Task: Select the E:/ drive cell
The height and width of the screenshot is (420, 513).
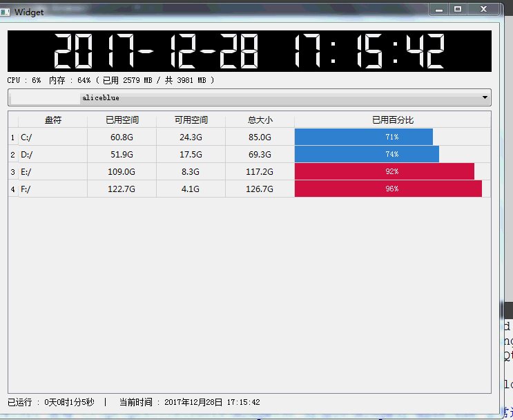Action: point(53,172)
